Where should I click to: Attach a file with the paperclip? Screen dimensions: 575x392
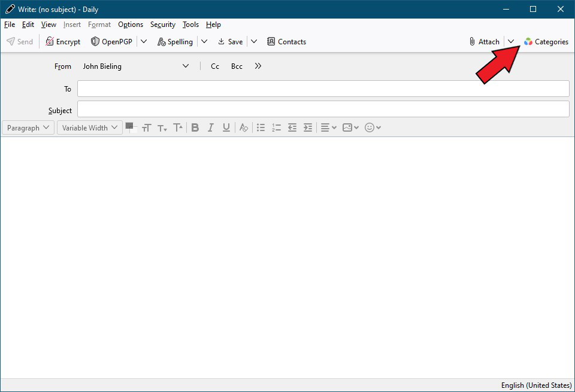(x=484, y=42)
